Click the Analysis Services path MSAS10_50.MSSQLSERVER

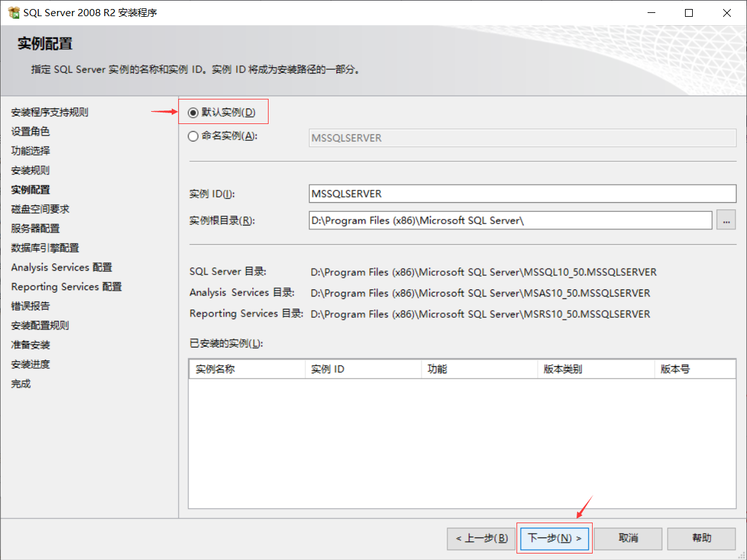(480, 293)
